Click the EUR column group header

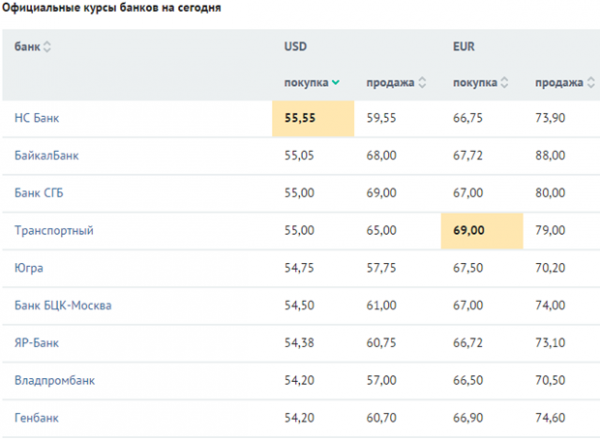tap(464, 47)
